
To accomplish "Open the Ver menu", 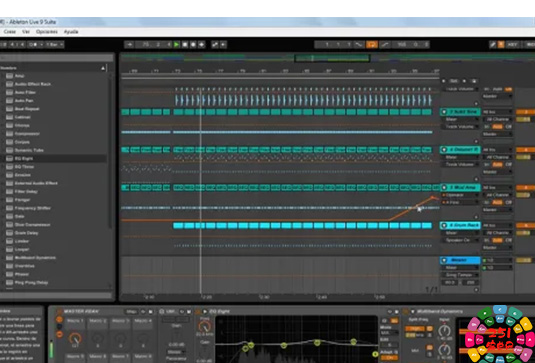I will click(x=26, y=31).
